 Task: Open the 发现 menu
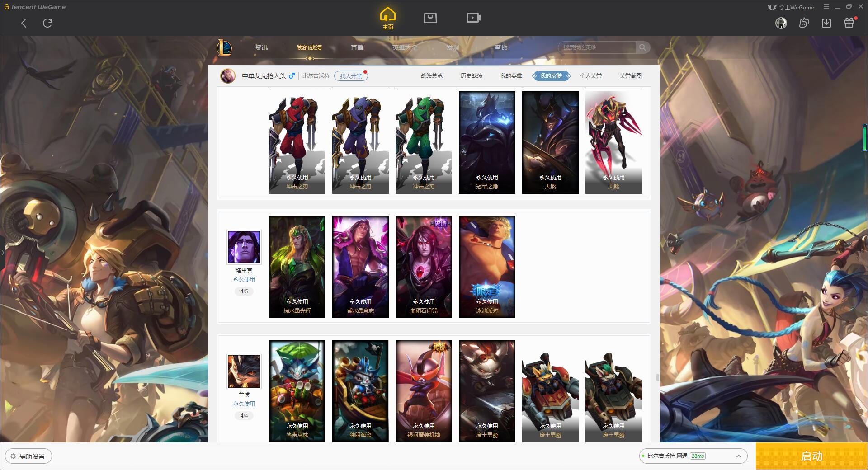click(453, 47)
